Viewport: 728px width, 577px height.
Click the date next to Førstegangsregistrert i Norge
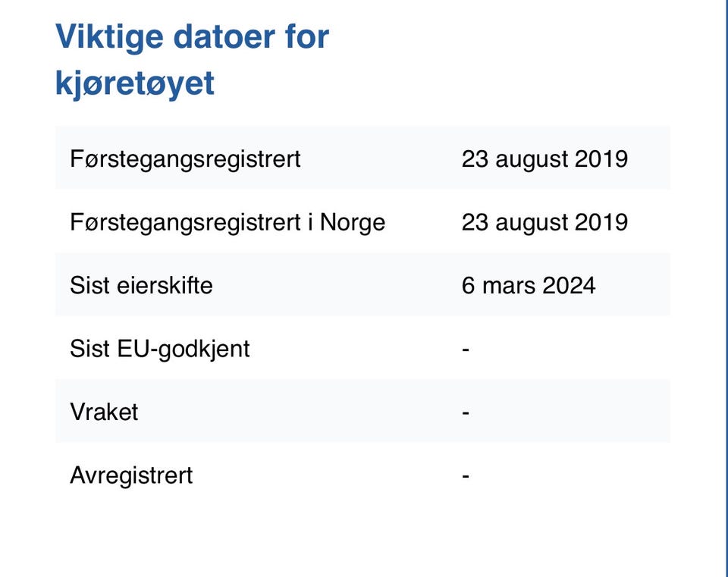[x=544, y=222]
